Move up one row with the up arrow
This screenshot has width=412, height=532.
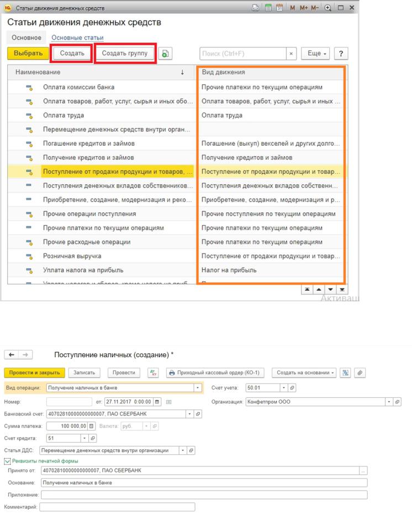tap(319, 289)
